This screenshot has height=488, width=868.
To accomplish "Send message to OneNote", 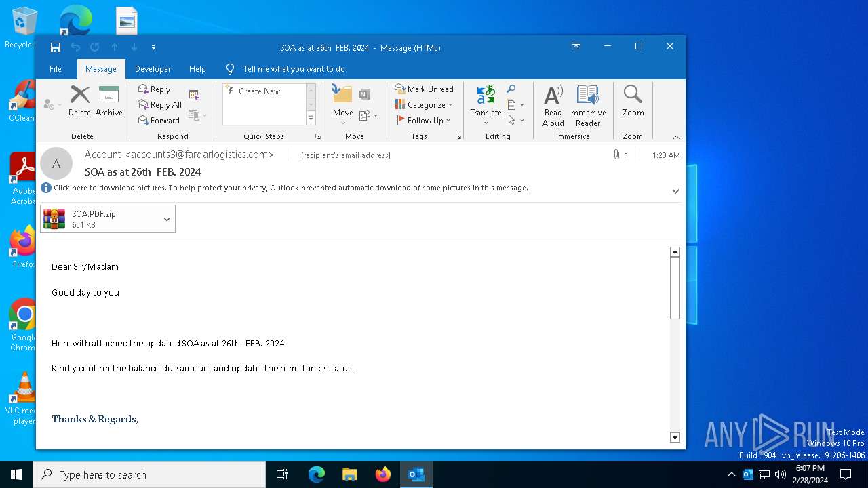I will pos(365,94).
